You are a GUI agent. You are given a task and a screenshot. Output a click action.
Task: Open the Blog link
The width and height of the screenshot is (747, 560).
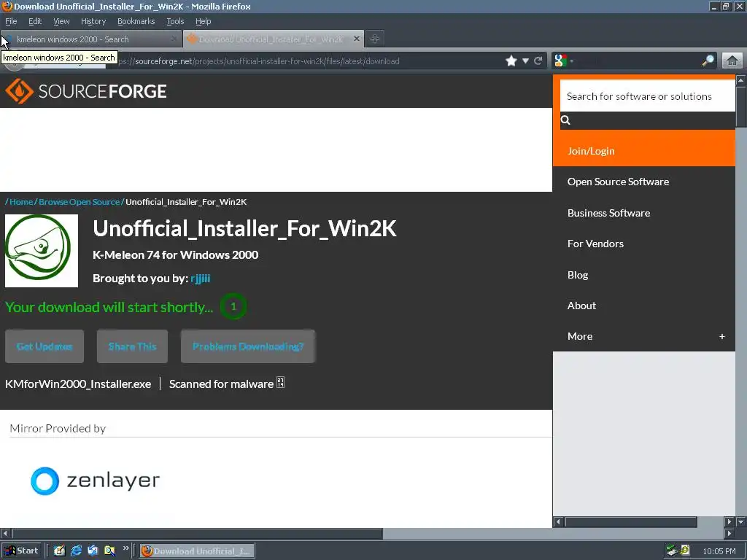pyautogui.click(x=578, y=275)
